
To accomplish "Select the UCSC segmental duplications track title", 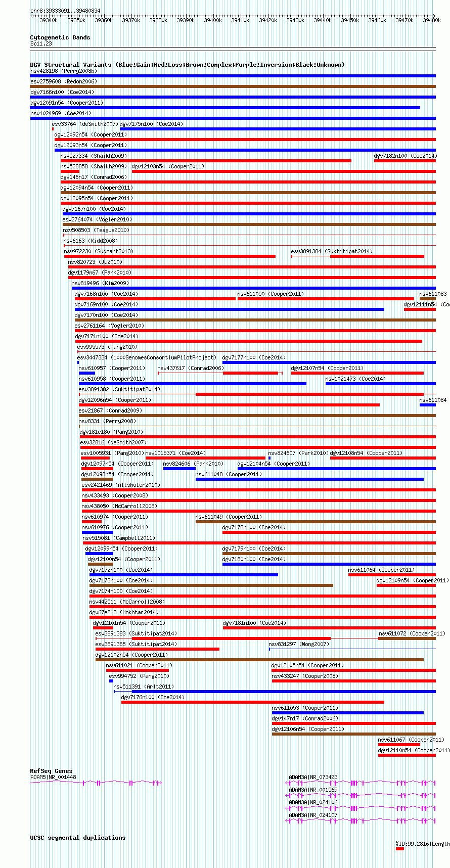I will click(78, 838).
